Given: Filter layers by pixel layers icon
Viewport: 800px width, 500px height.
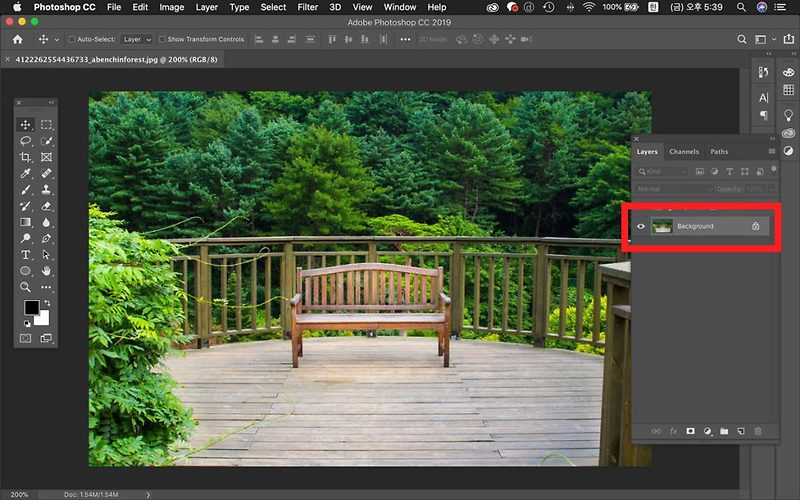Looking at the screenshot, I should (699, 171).
